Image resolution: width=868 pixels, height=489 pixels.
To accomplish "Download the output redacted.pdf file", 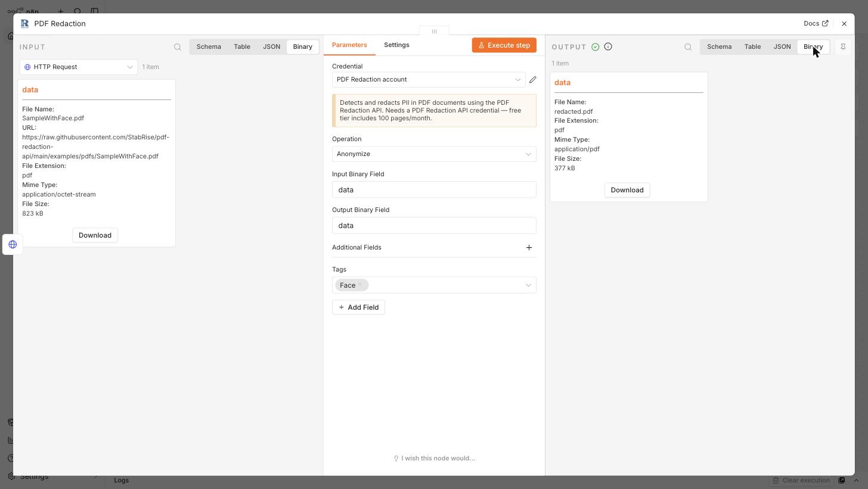I will [x=627, y=190].
